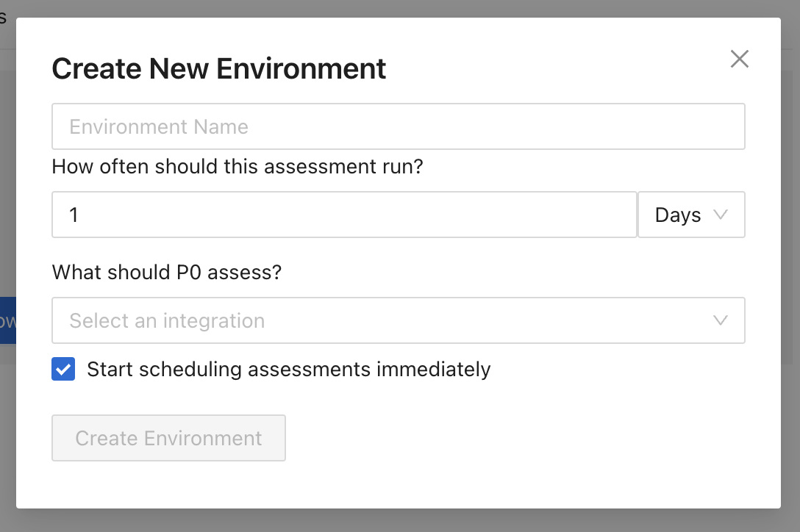800x532 pixels.
Task: Click the What should P0 assess label
Action: click(166, 273)
